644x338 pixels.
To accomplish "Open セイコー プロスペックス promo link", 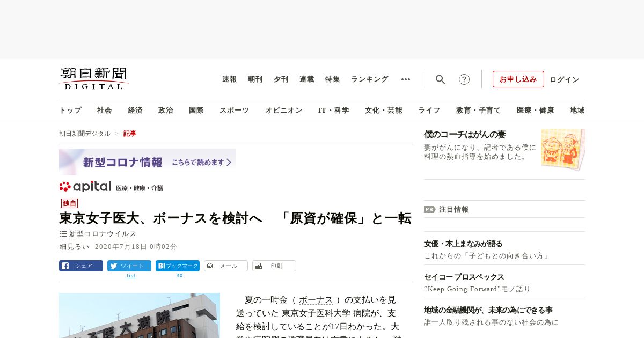I will 464,277.
